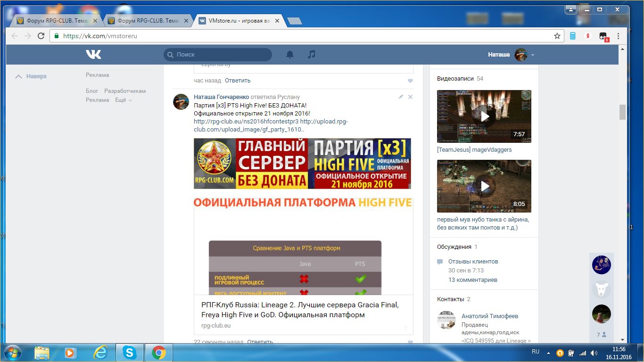644x362 pixels.
Task: Open the Windows Start button
Action: point(12,352)
